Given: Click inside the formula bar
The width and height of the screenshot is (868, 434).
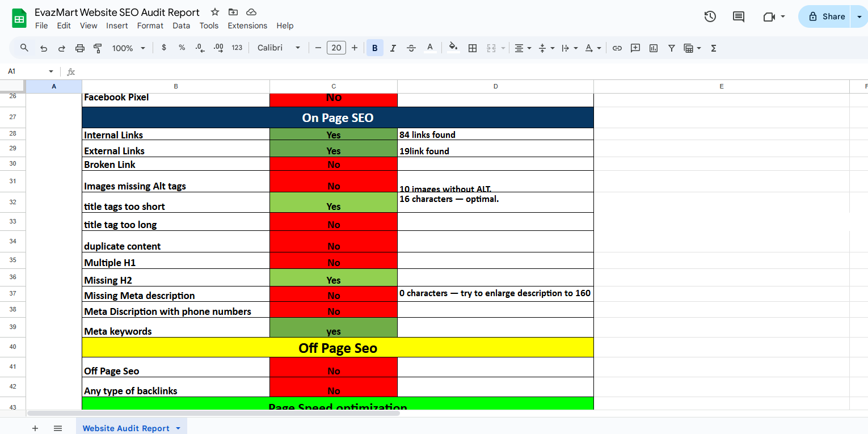Looking at the screenshot, I should click(x=227, y=71).
